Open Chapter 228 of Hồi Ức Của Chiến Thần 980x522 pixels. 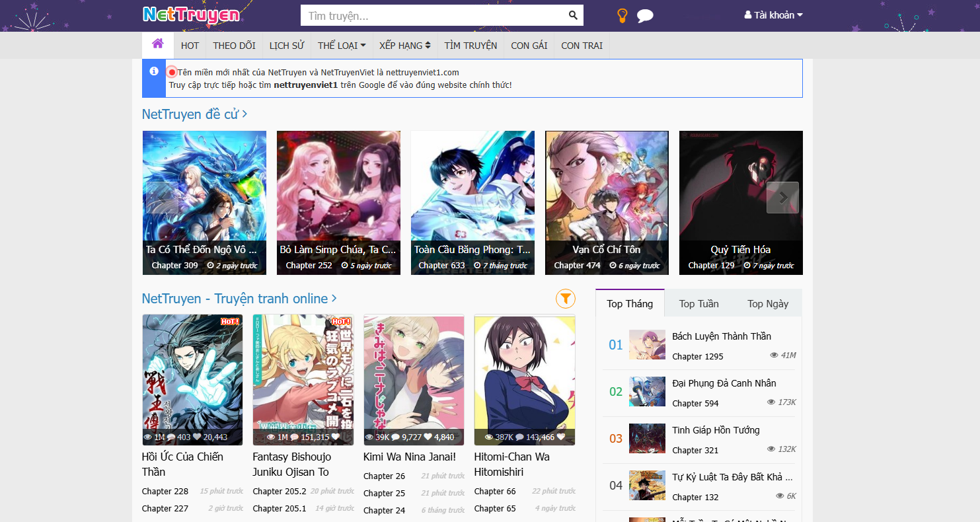[165, 492]
